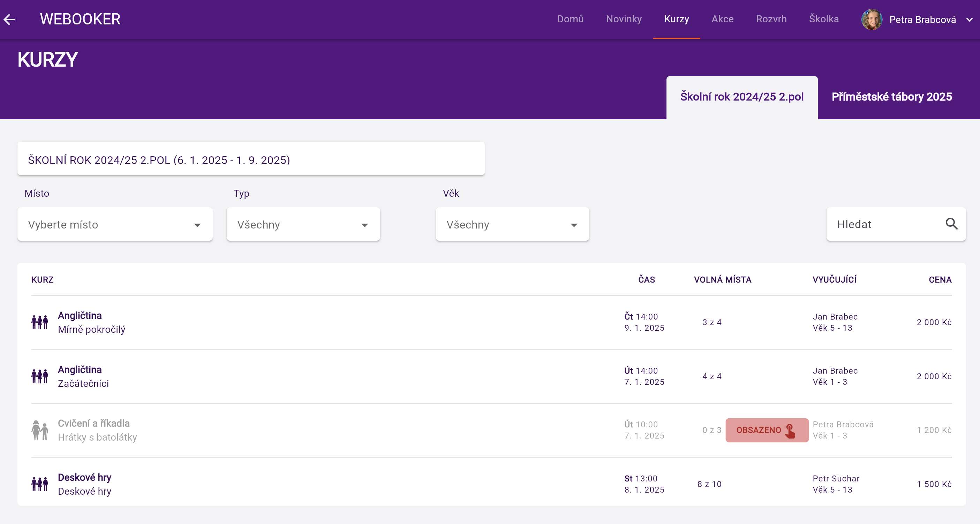Focus the Hledat search field
This screenshot has height=524, width=980.
(x=883, y=224)
